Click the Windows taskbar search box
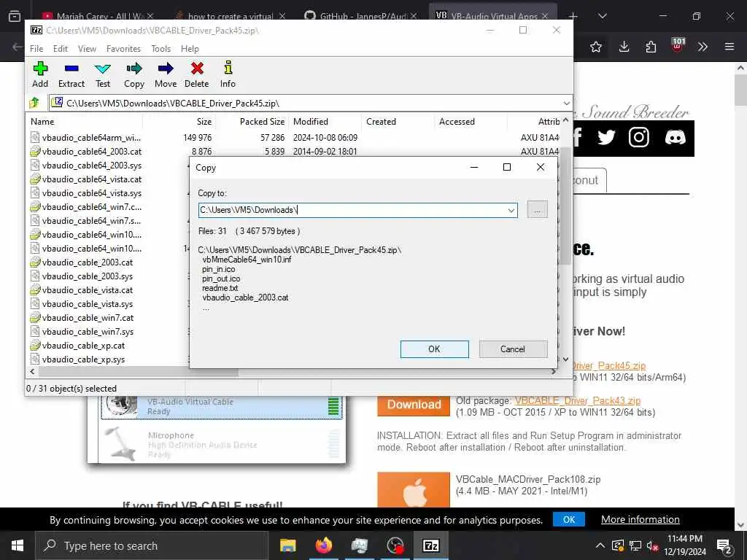747x560 pixels. [152, 545]
